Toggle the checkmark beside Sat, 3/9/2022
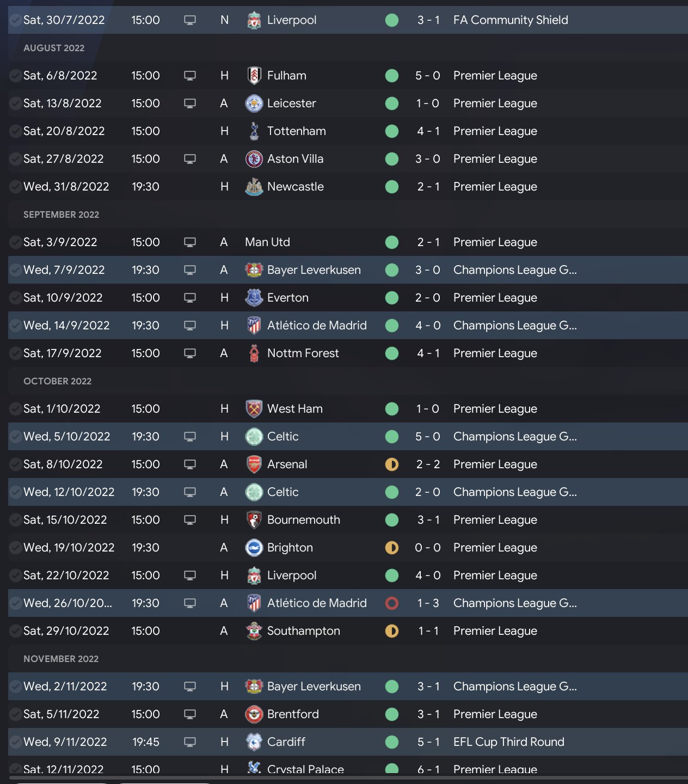Screen dimensions: 688x784 [x=16, y=242]
